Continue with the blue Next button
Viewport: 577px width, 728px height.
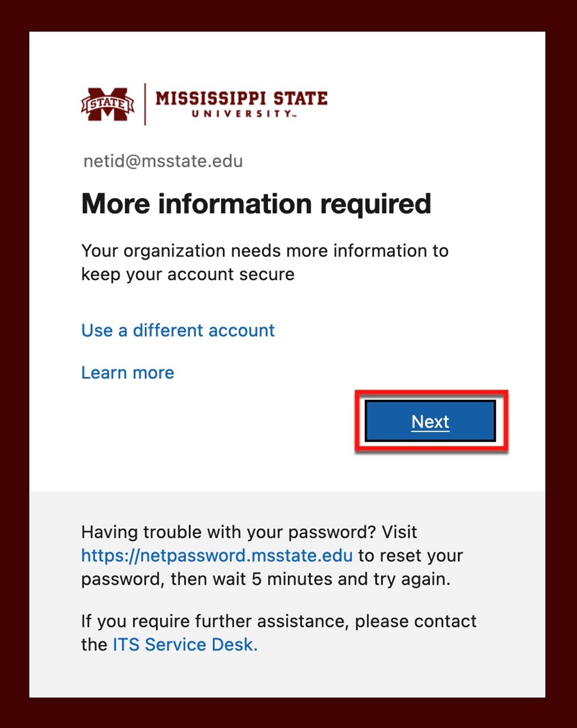pos(430,421)
